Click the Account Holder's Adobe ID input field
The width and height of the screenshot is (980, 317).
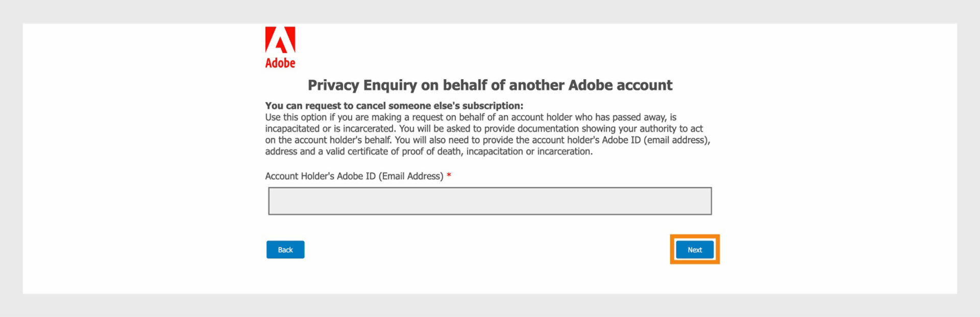click(x=490, y=201)
